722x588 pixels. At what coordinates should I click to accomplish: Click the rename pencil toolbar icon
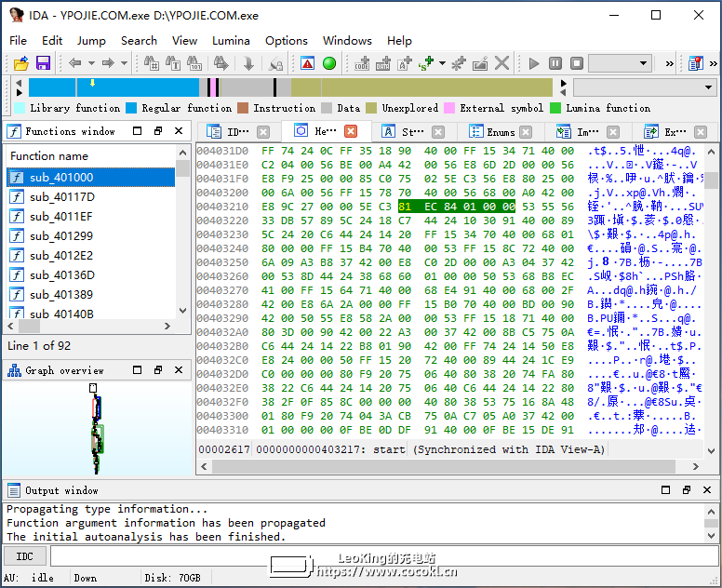click(x=480, y=63)
